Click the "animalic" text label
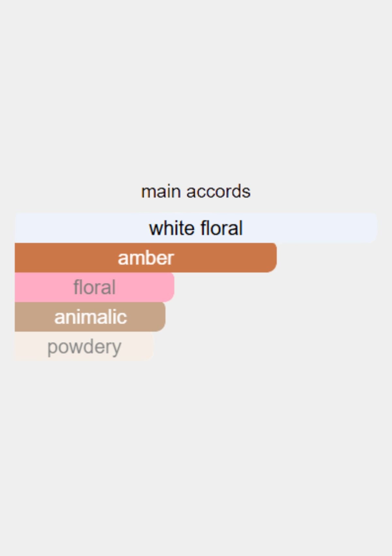This screenshot has width=392, height=556. pos(90,317)
